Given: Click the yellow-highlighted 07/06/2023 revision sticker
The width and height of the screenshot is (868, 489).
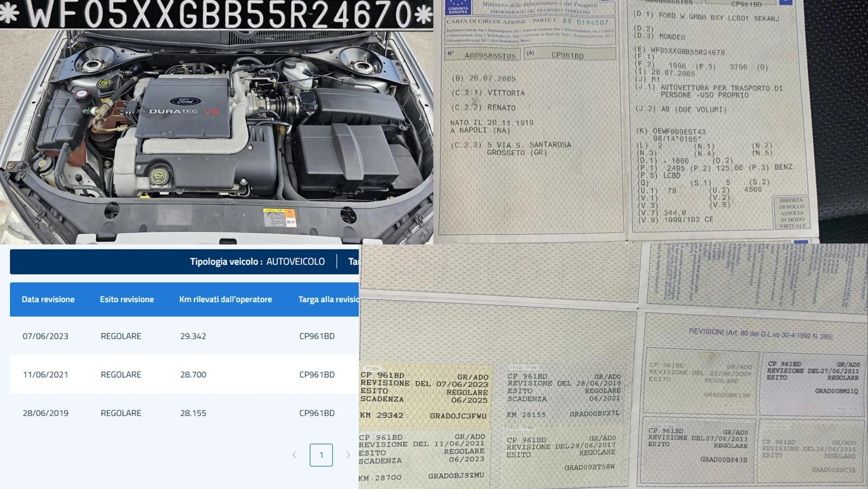Looking at the screenshot, I should [425, 396].
